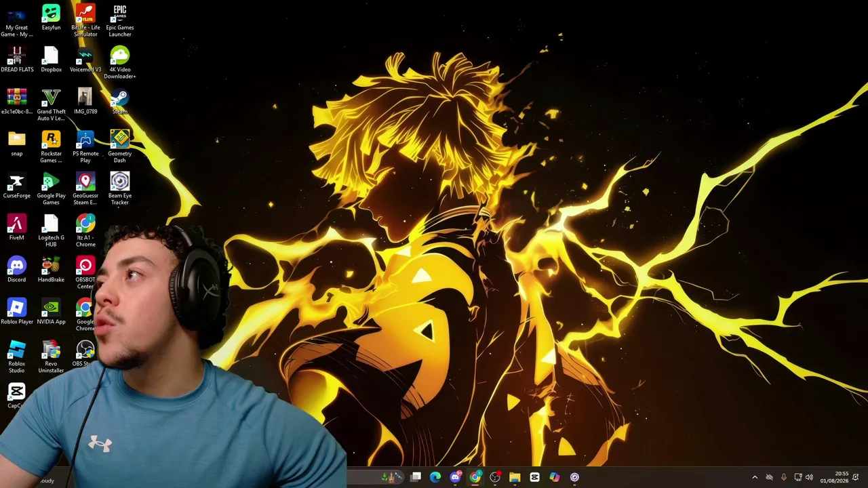Select the IMG_0789 image file
Screen dimensions: 868x488
tap(85, 102)
